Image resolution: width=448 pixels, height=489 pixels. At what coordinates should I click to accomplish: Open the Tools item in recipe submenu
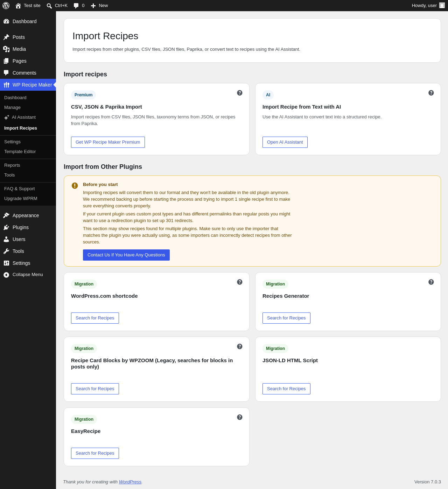(x=28, y=175)
